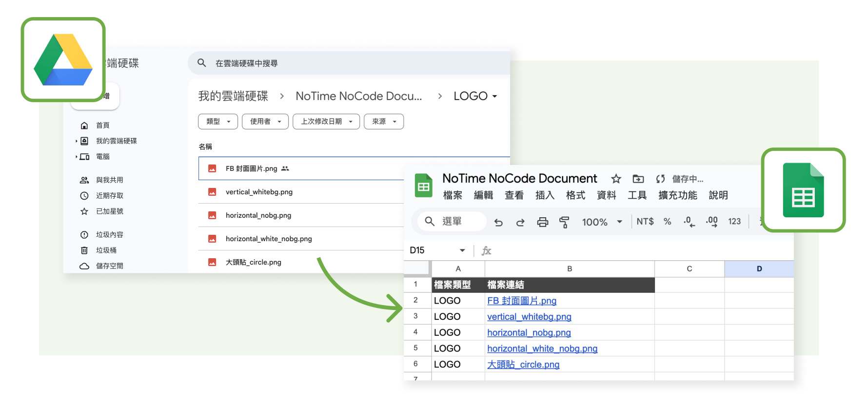The width and height of the screenshot is (868, 413).
Task: Open More formats 123 button
Action: [734, 222]
